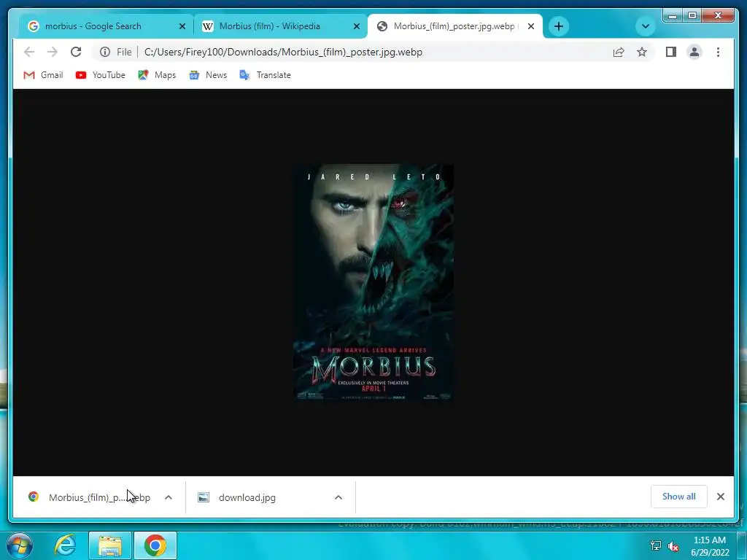Screen dimensions: 747x560
Task: Bookmark this tab with the star icon
Action: pyautogui.click(x=642, y=52)
